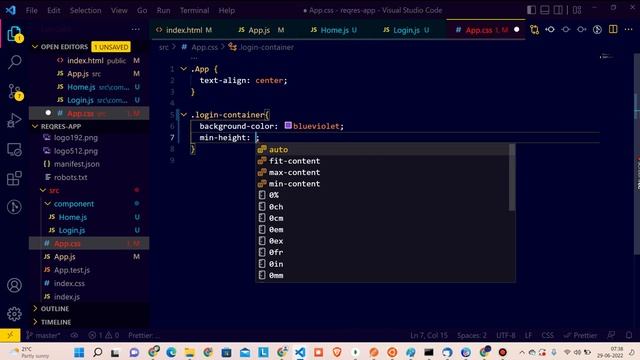This screenshot has width=640, height=360.
Task: Toggle secondary sidebar layout icon
Action: pos(558,10)
